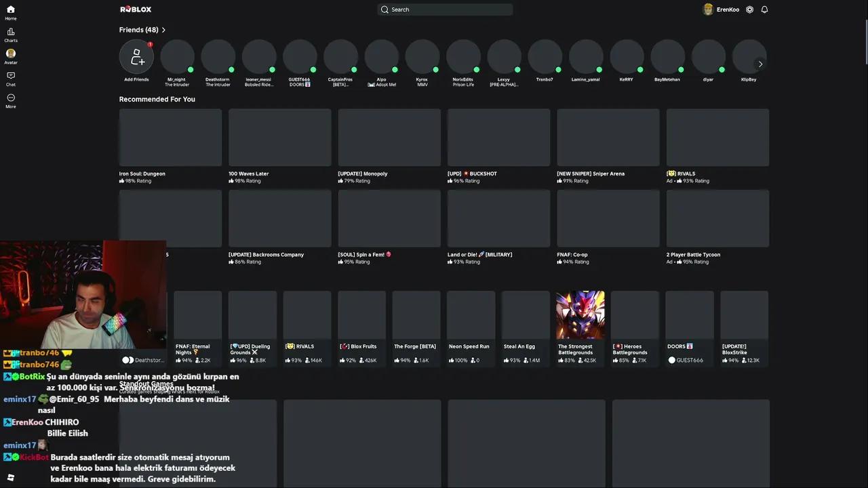Screen dimensions: 868x488
Task: Click the Add Friends icon
Action: pos(136,56)
